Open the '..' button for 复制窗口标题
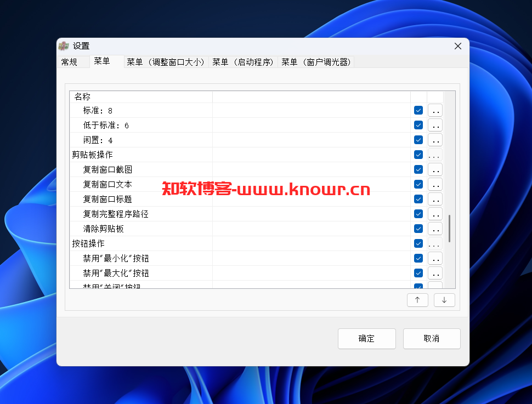The height and width of the screenshot is (404, 532). click(x=435, y=199)
